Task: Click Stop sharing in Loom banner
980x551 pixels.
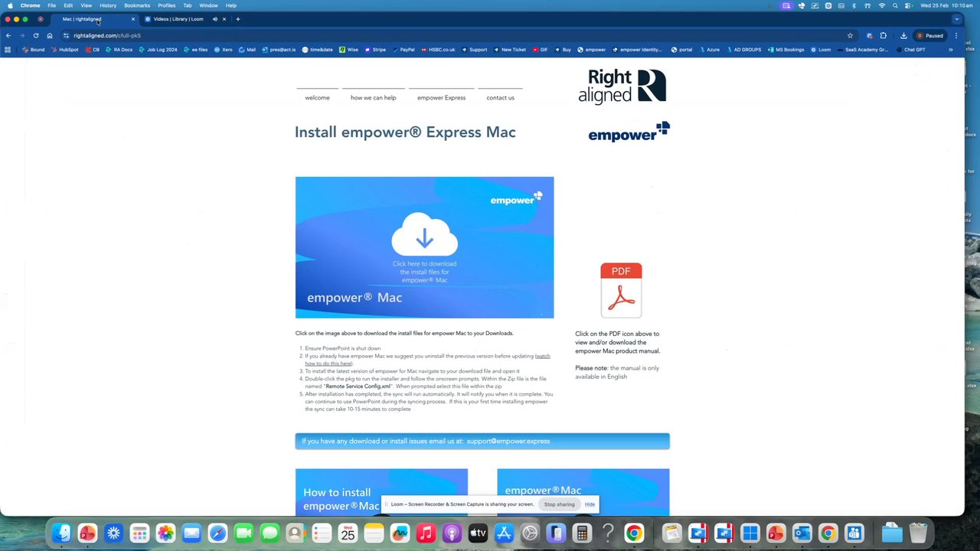Action: click(559, 504)
